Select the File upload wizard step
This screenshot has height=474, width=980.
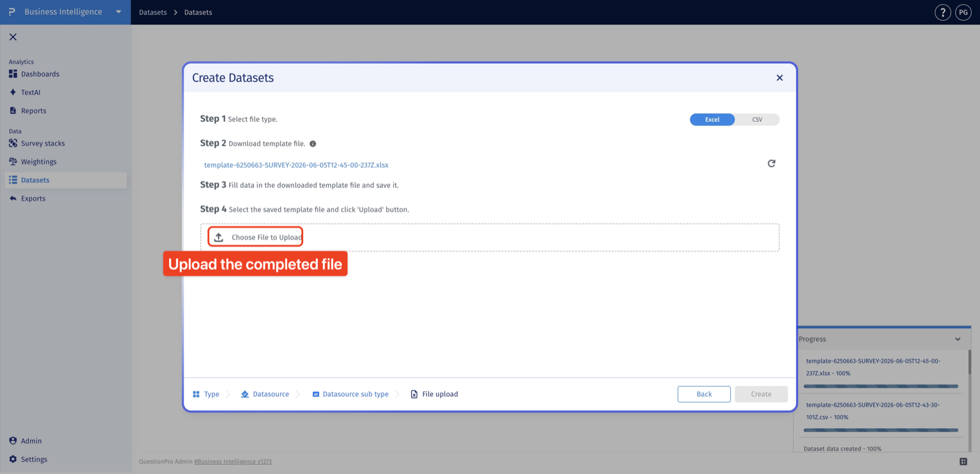point(434,394)
